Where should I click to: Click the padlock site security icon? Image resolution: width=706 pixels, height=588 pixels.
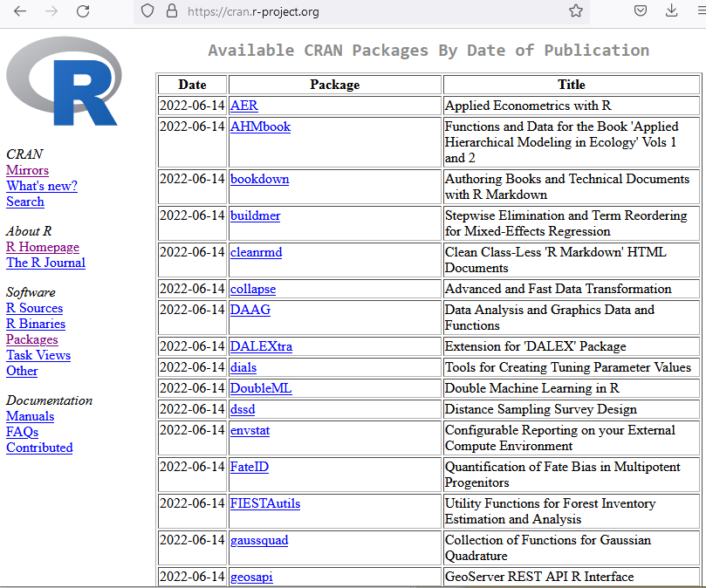[x=171, y=11]
